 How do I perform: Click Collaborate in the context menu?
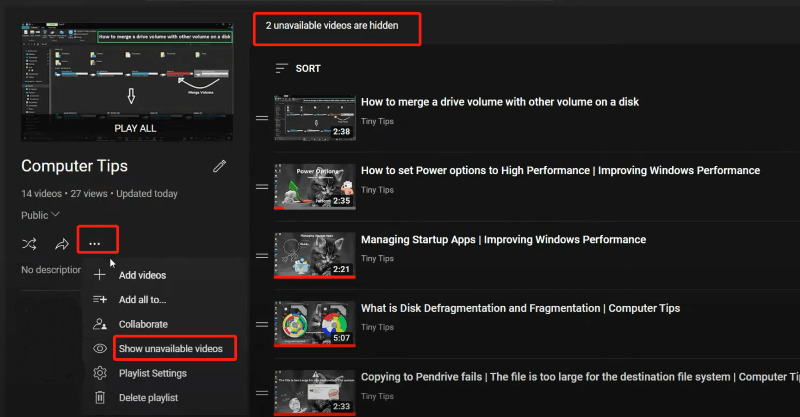pos(143,324)
